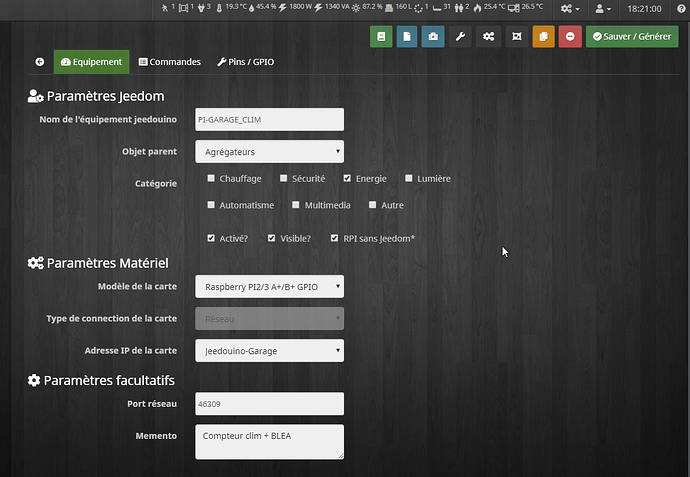Viewport: 690px width, 477px height.
Task: Click the blue medkit icon button
Action: coord(434,37)
